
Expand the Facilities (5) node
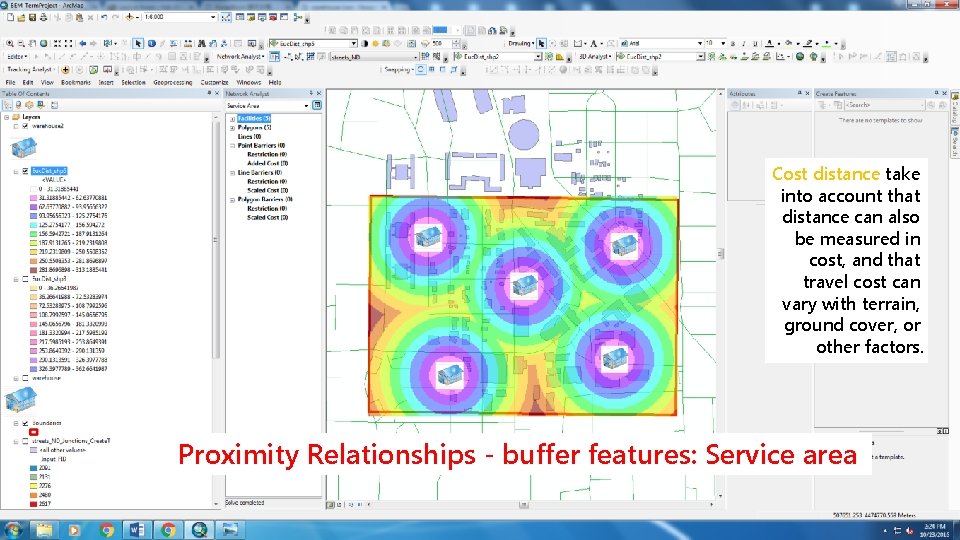(233, 119)
